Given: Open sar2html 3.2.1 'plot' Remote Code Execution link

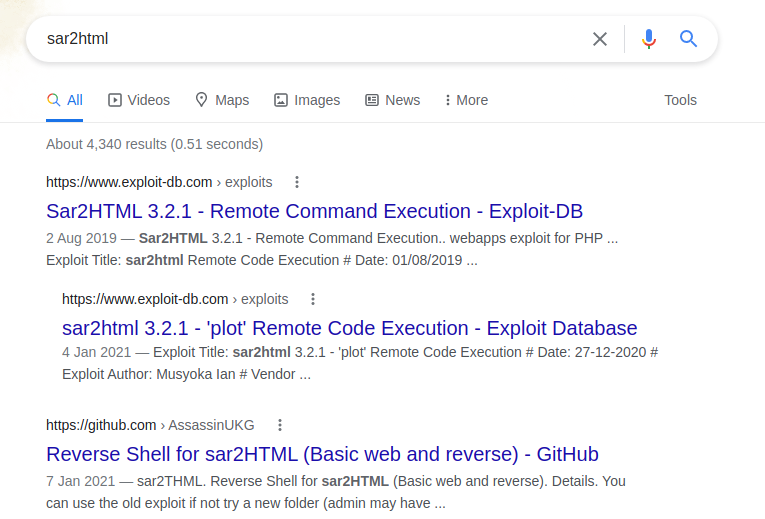Looking at the screenshot, I should click(x=349, y=328).
